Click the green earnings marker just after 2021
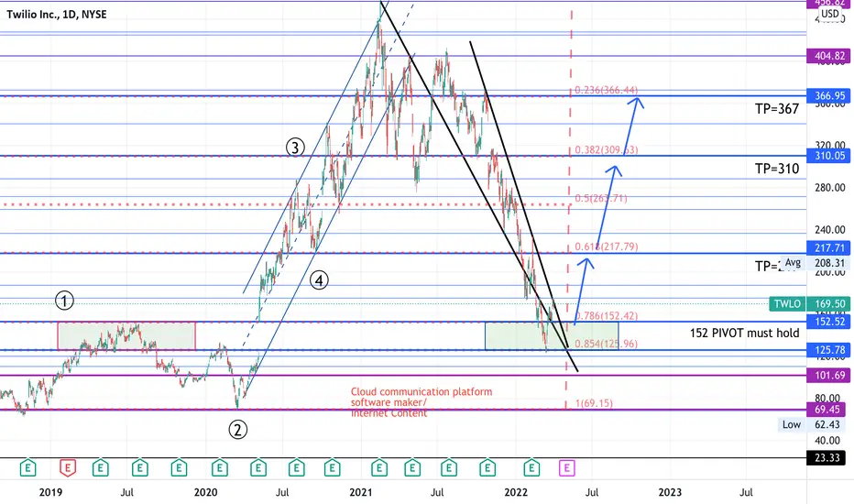Image resolution: width=854 pixels, height=504 pixels. click(x=379, y=467)
